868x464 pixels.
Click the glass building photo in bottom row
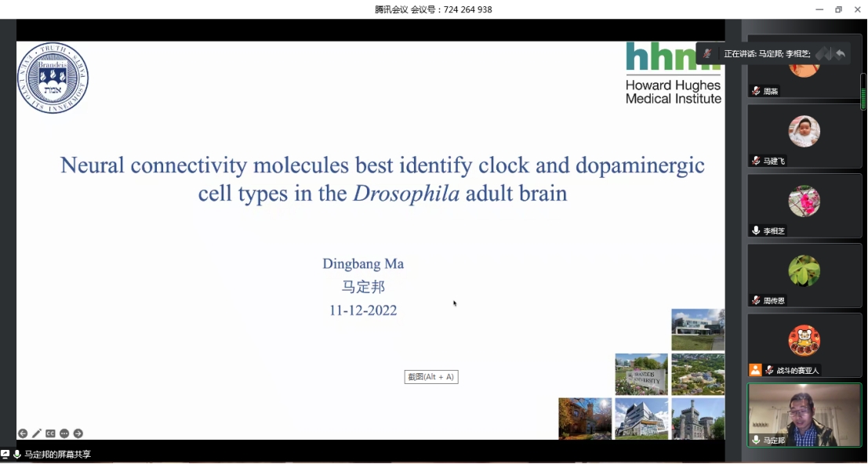point(641,419)
